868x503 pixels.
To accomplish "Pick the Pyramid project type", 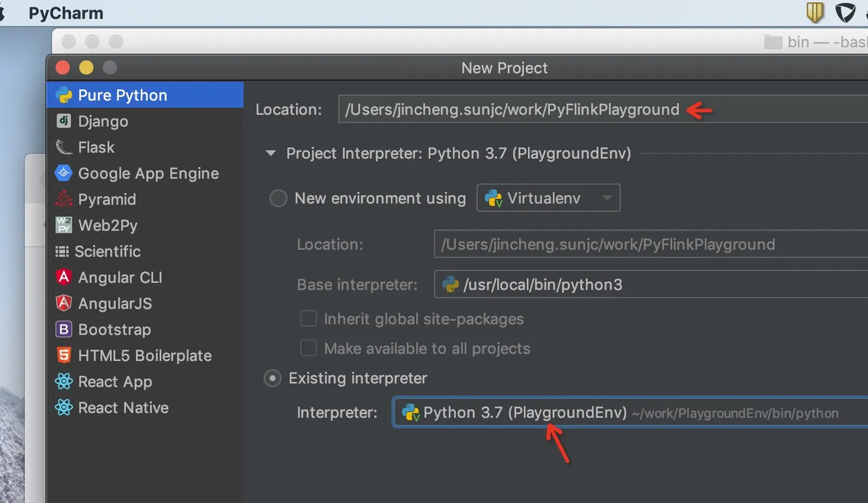I will pos(145,199).
